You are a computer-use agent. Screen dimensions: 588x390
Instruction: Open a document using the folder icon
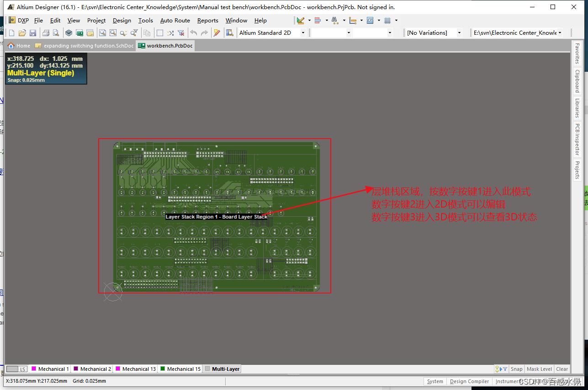(x=22, y=32)
